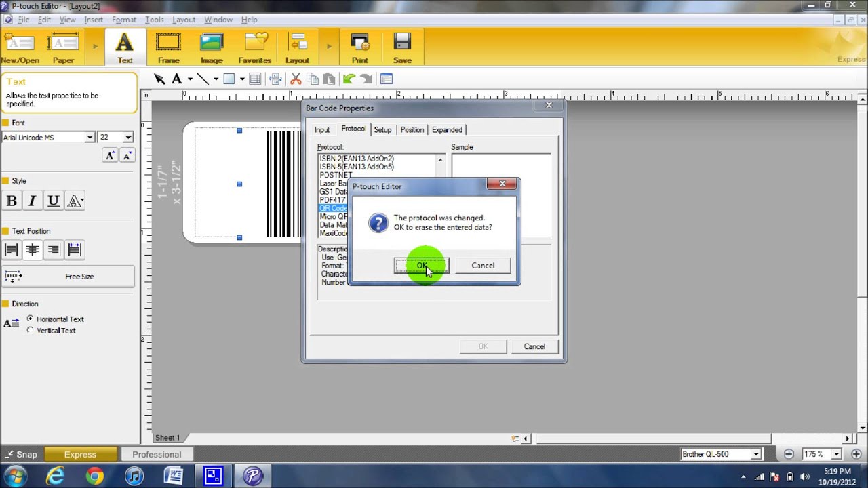Select Vertical Text radio button
Viewport: 868px width, 488px height.
click(30, 330)
